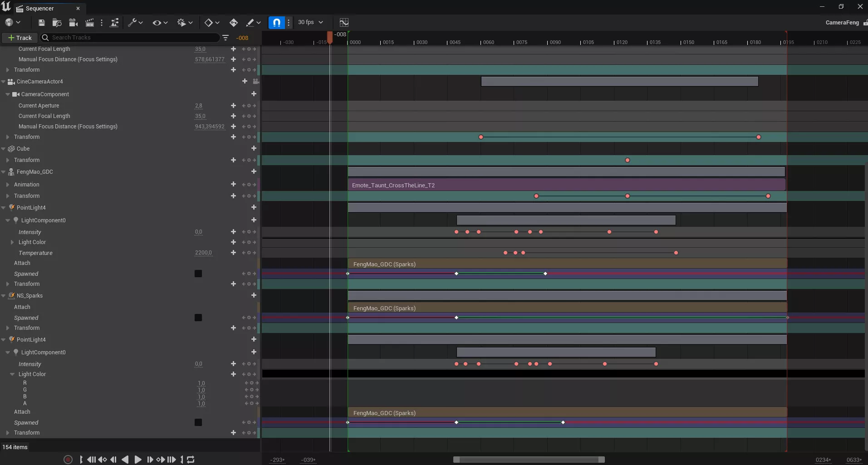Collapse the FengMao_GDC track
Image resolution: width=868 pixels, height=465 pixels.
pyautogui.click(x=4, y=172)
